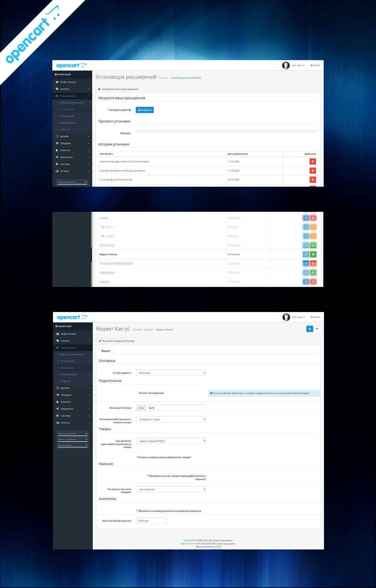Enable the Режим тестирования checkbox

tap(137, 393)
